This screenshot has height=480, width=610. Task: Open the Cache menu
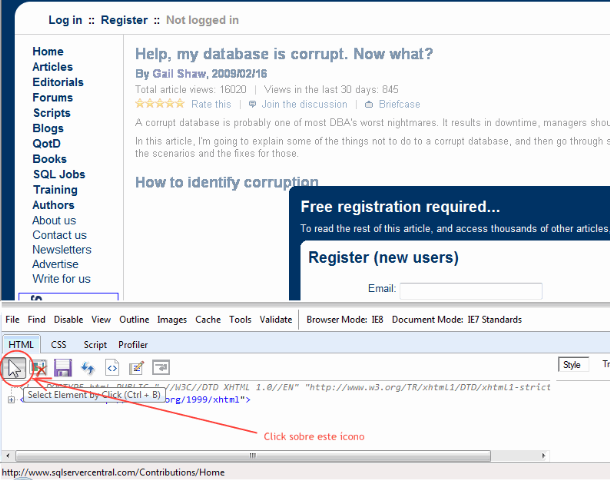(208, 319)
